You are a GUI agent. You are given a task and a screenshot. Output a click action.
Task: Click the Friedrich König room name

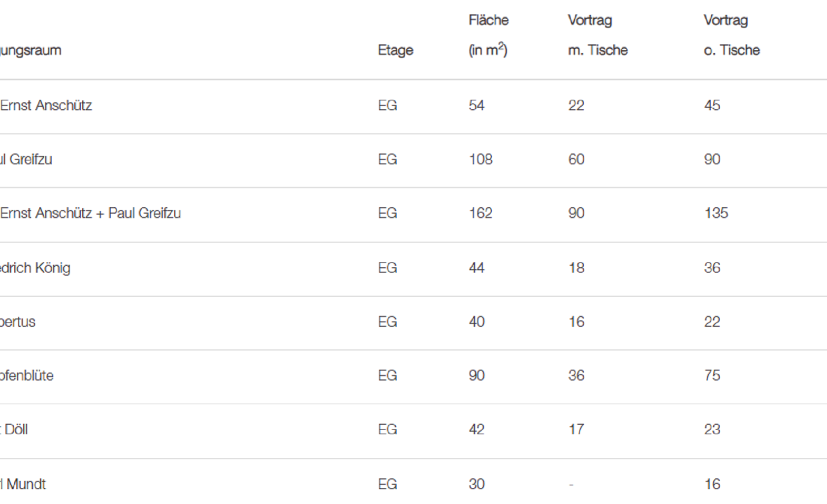pyautogui.click(x=35, y=268)
